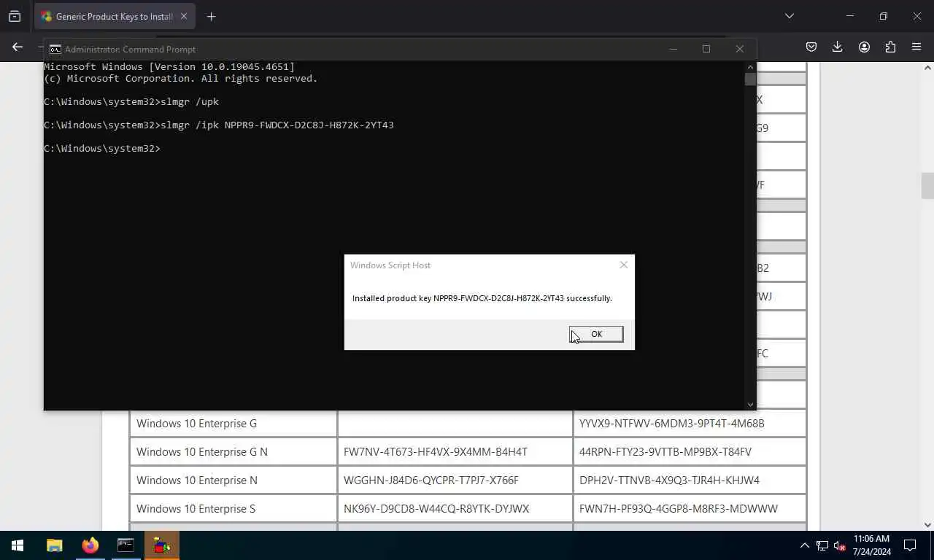The image size is (934, 560).
Task: Minimize the Firefox browser window
Action: tap(850, 16)
